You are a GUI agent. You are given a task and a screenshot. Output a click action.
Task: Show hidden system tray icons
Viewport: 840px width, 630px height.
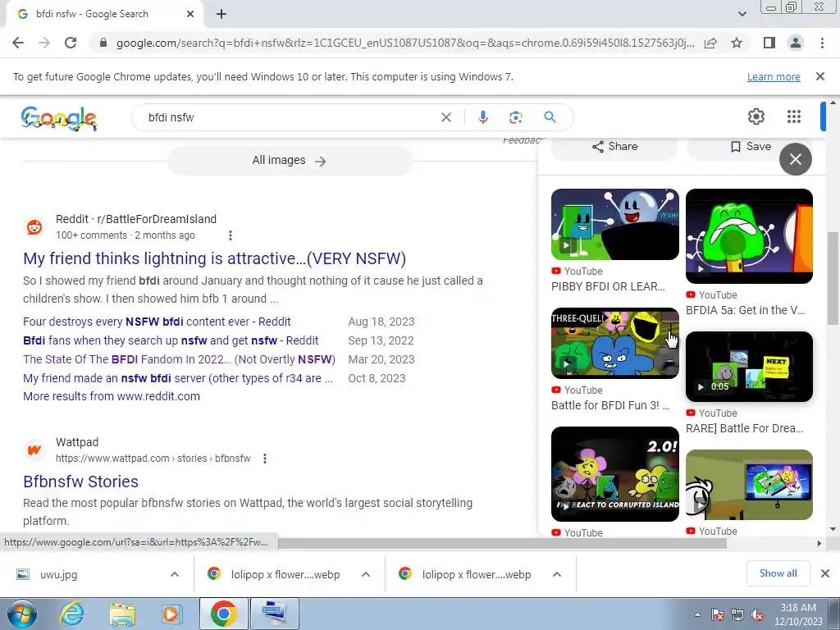pos(697,615)
